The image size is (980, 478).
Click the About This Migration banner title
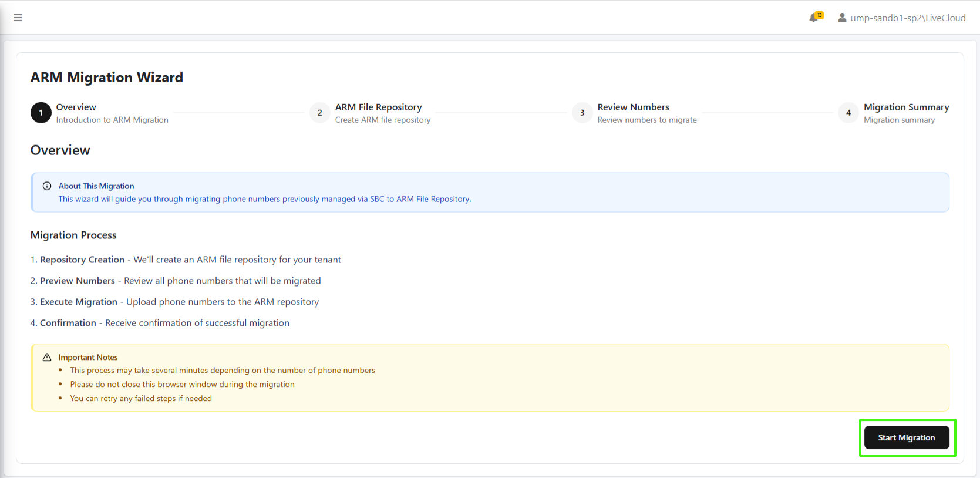pos(96,186)
